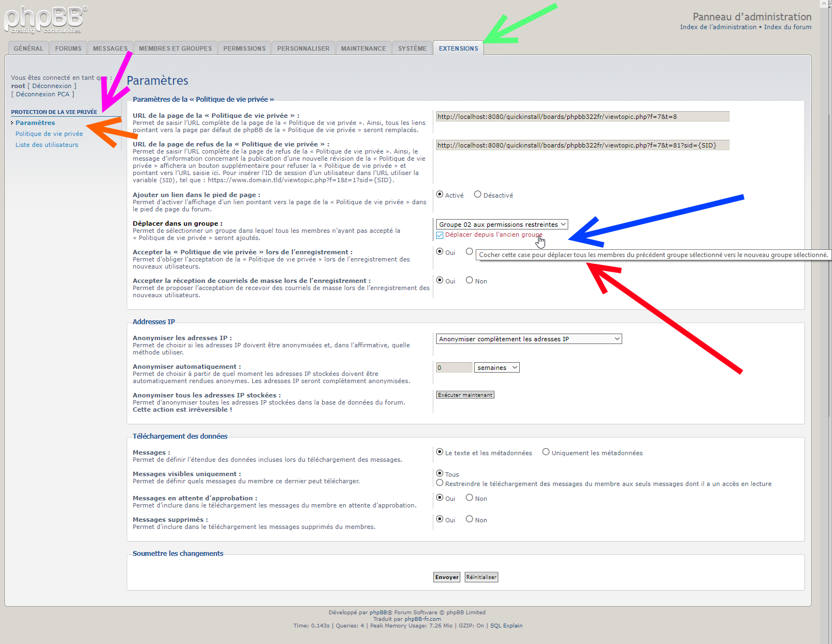Select 'Non' for mass email acceptance
This screenshot has width=832, height=644.
(470, 280)
